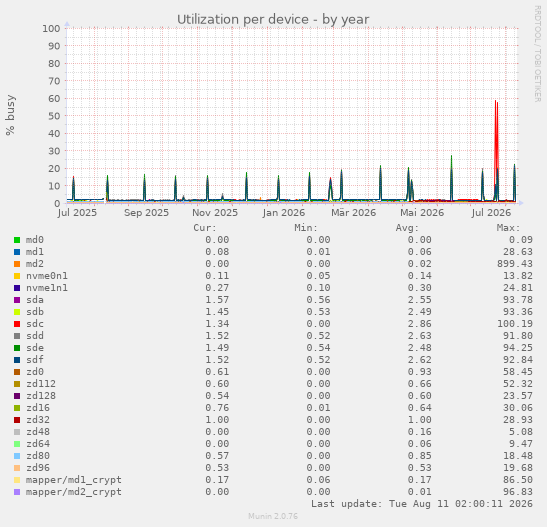Click the nvme1n1 dark blue swatch

[x=17, y=288]
